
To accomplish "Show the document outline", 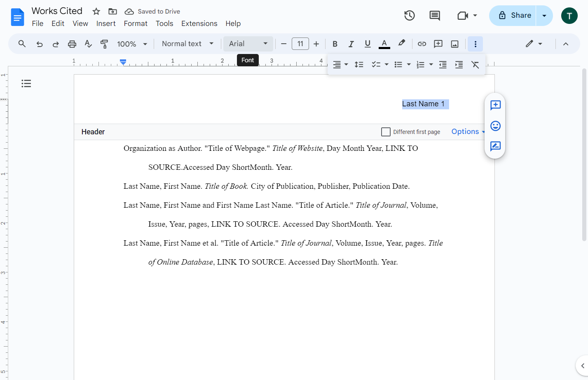I will coord(26,84).
